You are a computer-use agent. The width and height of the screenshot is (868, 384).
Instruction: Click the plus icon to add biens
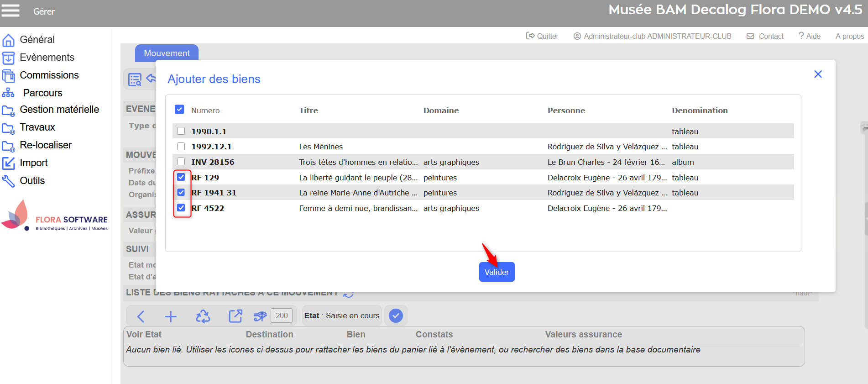[x=171, y=316]
